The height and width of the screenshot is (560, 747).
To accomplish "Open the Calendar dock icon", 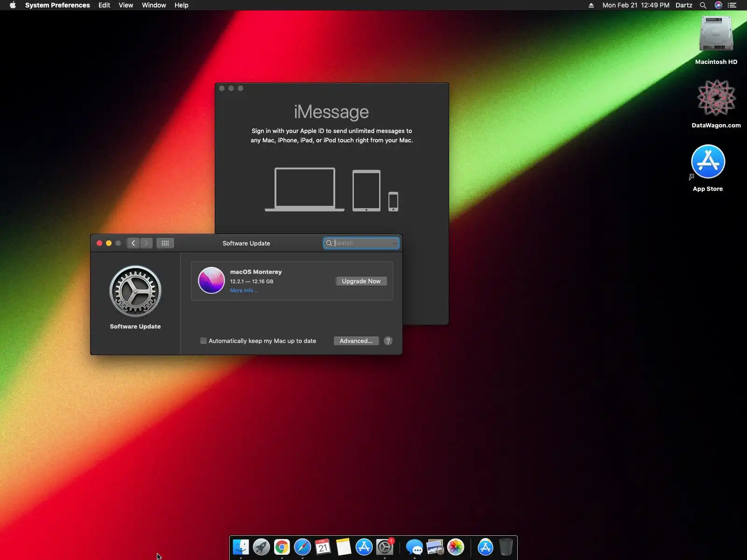I will coord(323,547).
